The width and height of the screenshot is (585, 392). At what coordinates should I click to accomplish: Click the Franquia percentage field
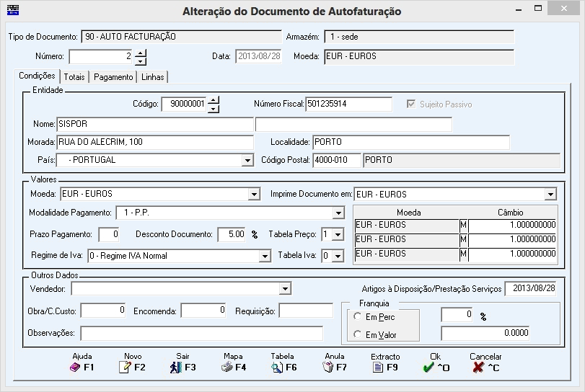457,315
